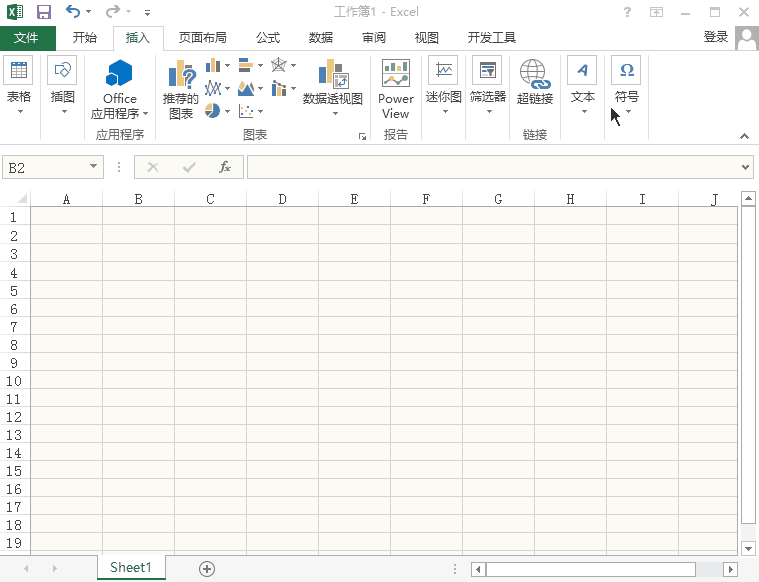Click the Name Box showing B2
Screen dimensions: 759x582
click(x=46, y=168)
